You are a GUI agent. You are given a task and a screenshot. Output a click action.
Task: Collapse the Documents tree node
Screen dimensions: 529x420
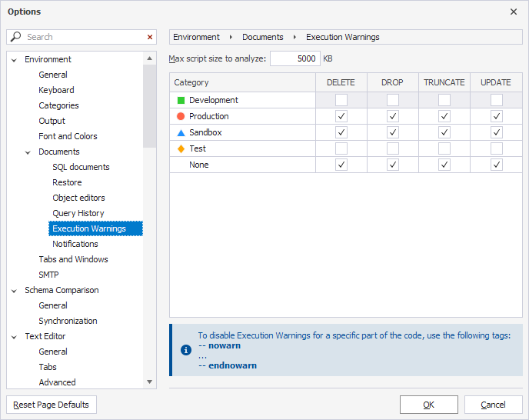(28, 152)
